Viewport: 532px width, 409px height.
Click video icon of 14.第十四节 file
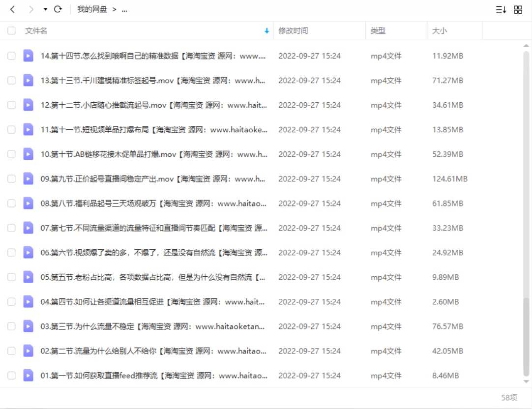[28, 56]
